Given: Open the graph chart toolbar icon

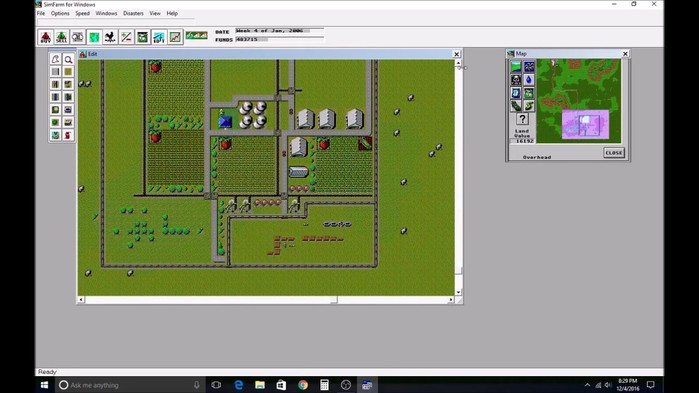Looking at the screenshot, I should tap(175, 37).
